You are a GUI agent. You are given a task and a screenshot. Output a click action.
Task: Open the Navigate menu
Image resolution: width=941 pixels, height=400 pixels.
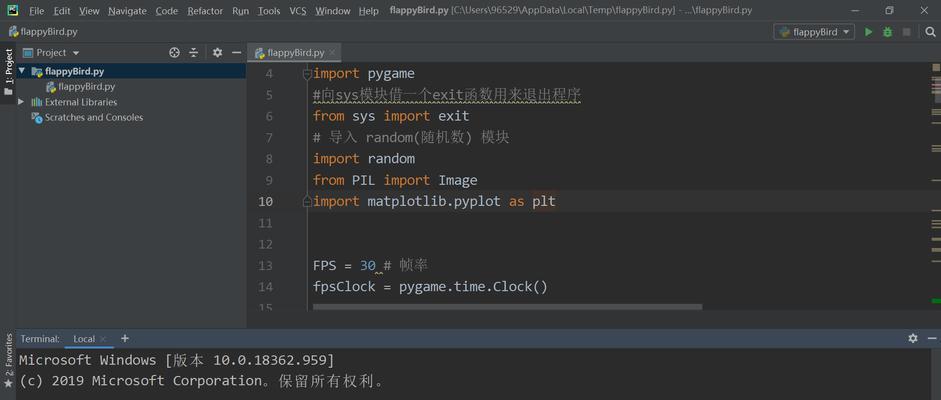tap(127, 11)
